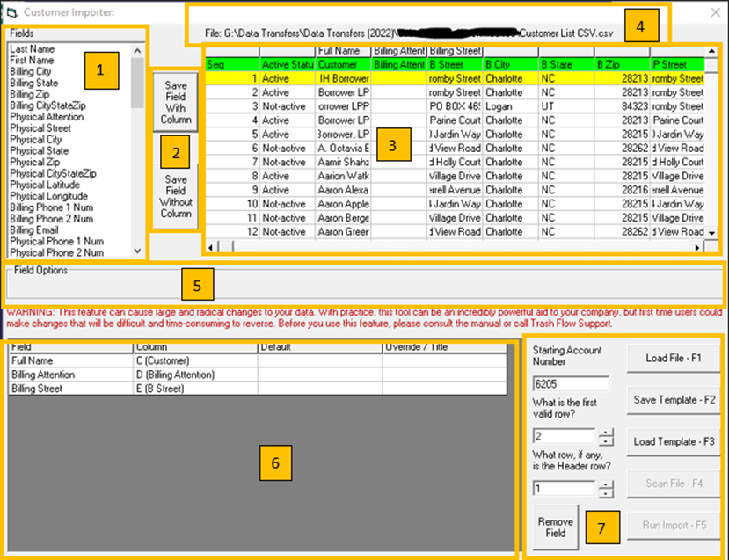Close the Customer Importer window
The height and width of the screenshot is (560, 729).
pos(712,11)
